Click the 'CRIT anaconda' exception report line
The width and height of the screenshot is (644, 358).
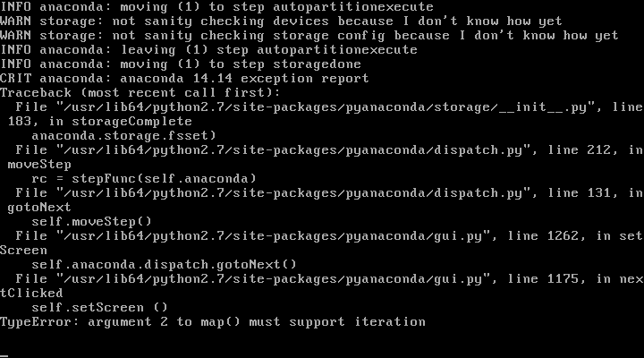pyautogui.click(x=184, y=79)
